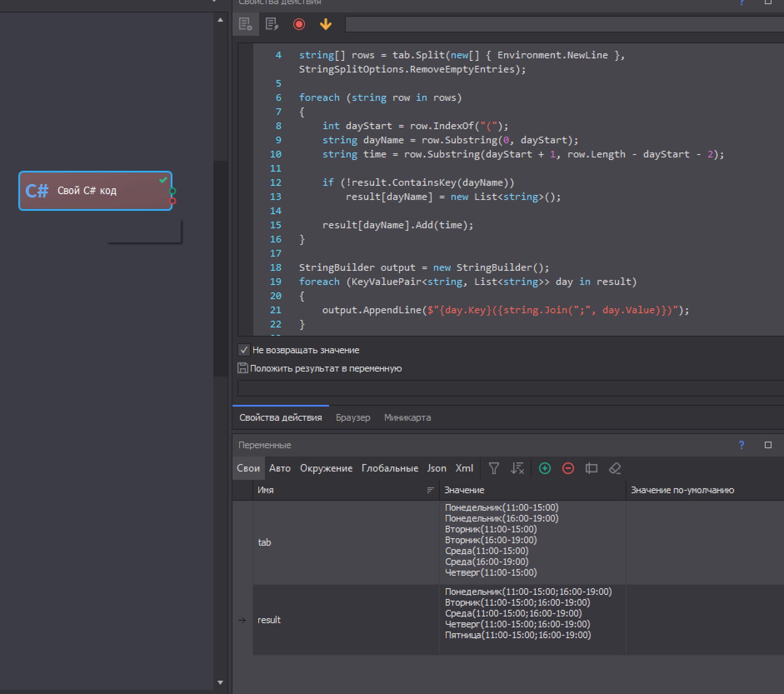Image resolution: width=784 pixels, height=694 pixels.
Task: Switch to the Браузер tab
Action: pos(353,417)
